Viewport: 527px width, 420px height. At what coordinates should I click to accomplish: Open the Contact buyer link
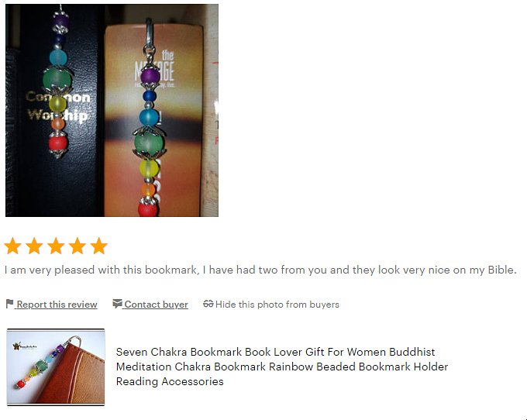pos(156,305)
